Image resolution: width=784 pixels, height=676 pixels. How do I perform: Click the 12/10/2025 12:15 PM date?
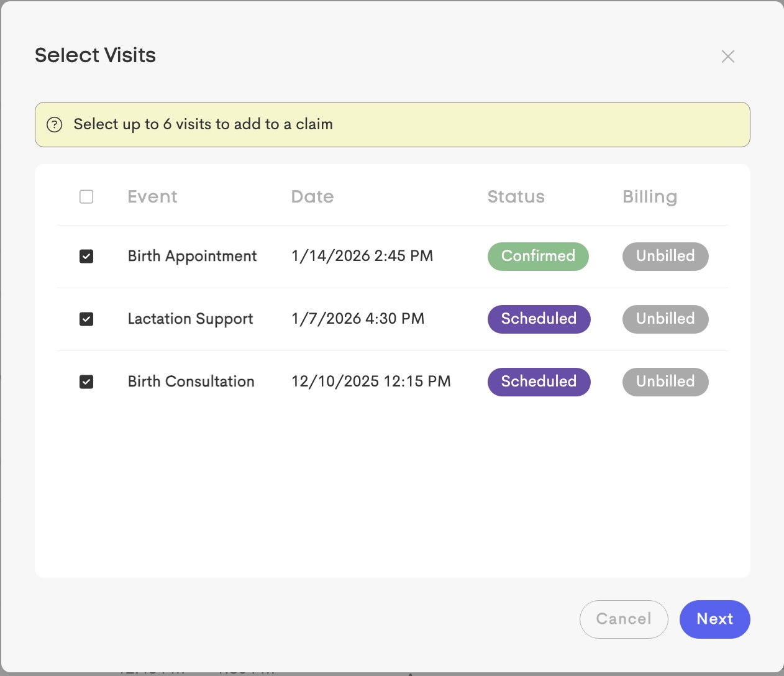(x=371, y=381)
